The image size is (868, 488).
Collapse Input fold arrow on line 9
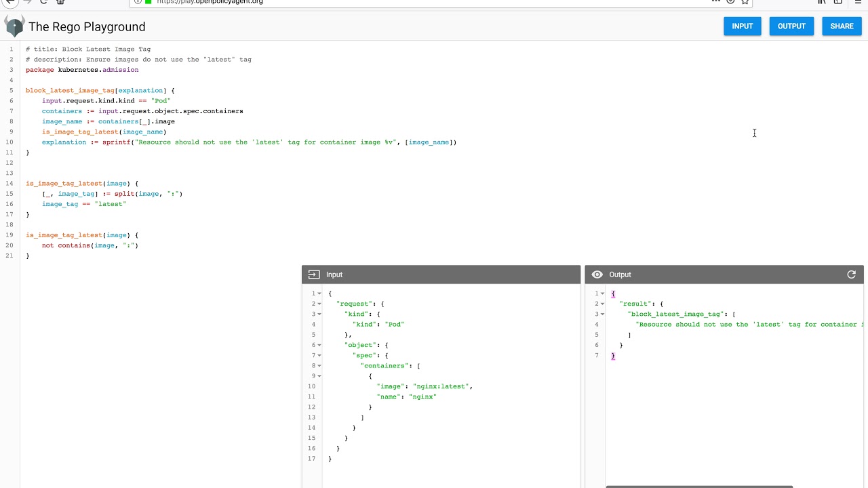tap(319, 376)
